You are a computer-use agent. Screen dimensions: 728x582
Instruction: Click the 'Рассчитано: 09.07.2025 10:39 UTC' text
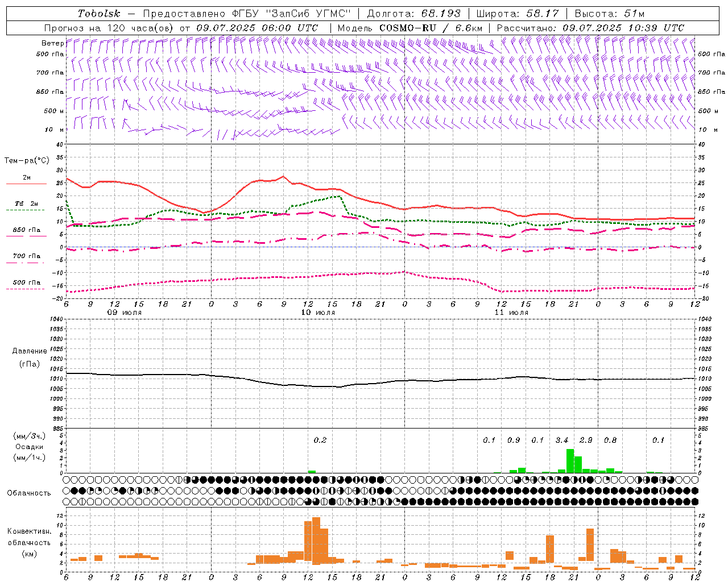click(x=590, y=28)
